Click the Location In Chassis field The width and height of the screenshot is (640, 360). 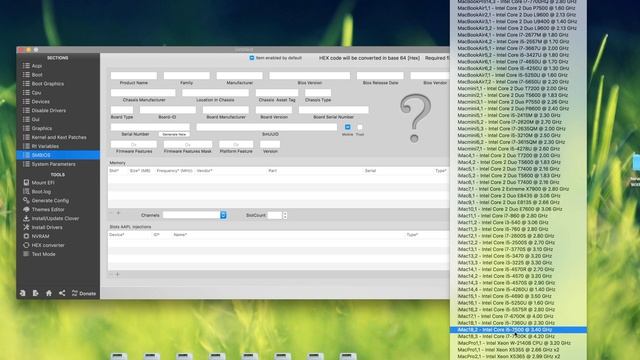pyautogui.click(x=215, y=93)
